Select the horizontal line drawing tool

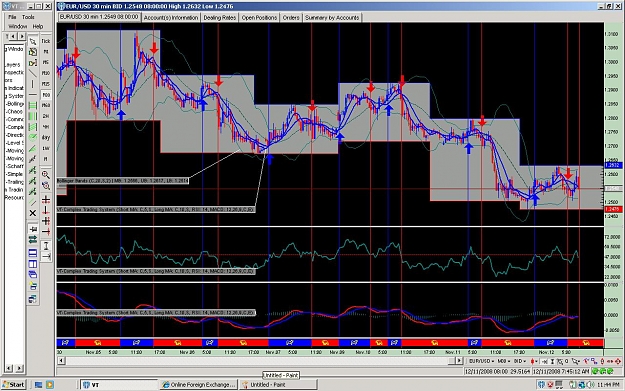pos(33,95)
